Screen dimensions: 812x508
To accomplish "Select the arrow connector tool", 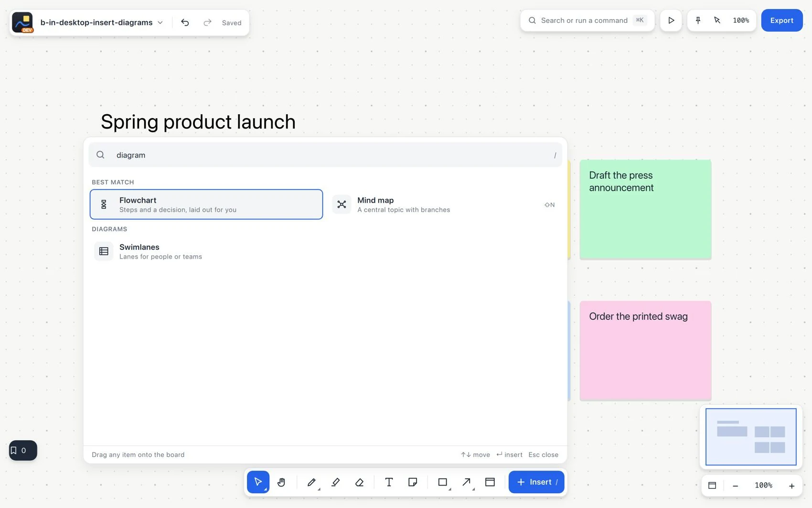I will 467,482.
